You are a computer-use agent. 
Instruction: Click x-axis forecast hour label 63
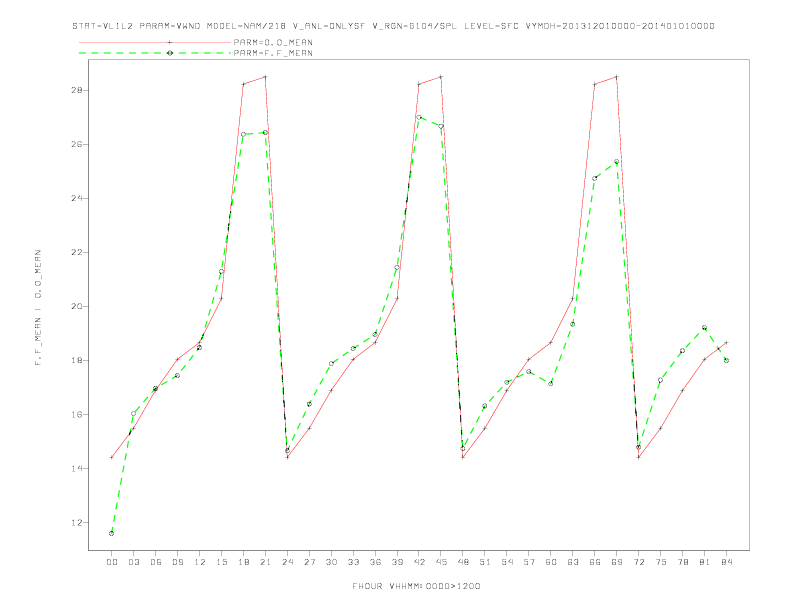573,562
